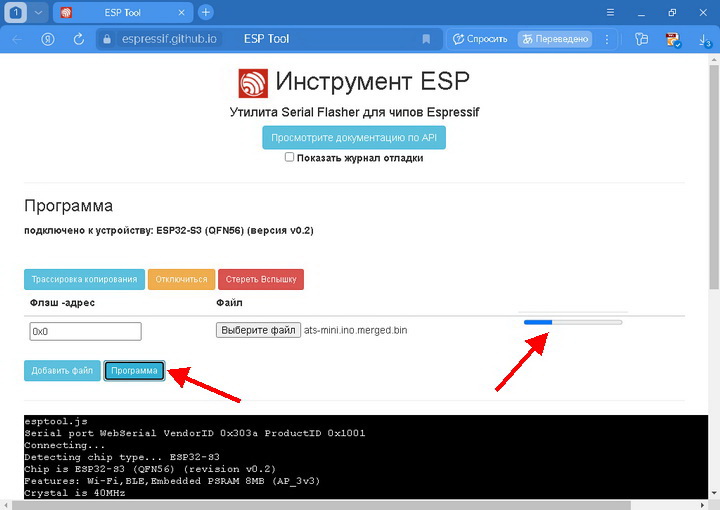
Task: Click the Спросить assistant button
Action: [480, 39]
